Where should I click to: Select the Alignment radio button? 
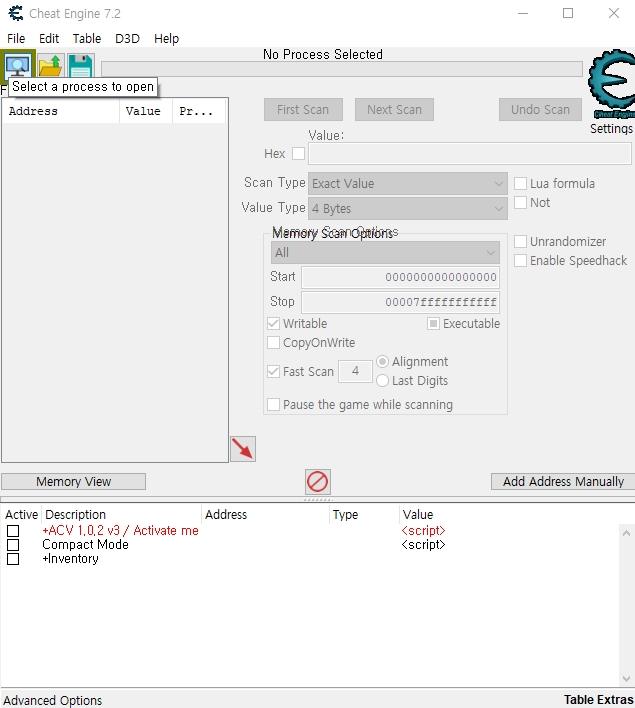(x=383, y=362)
